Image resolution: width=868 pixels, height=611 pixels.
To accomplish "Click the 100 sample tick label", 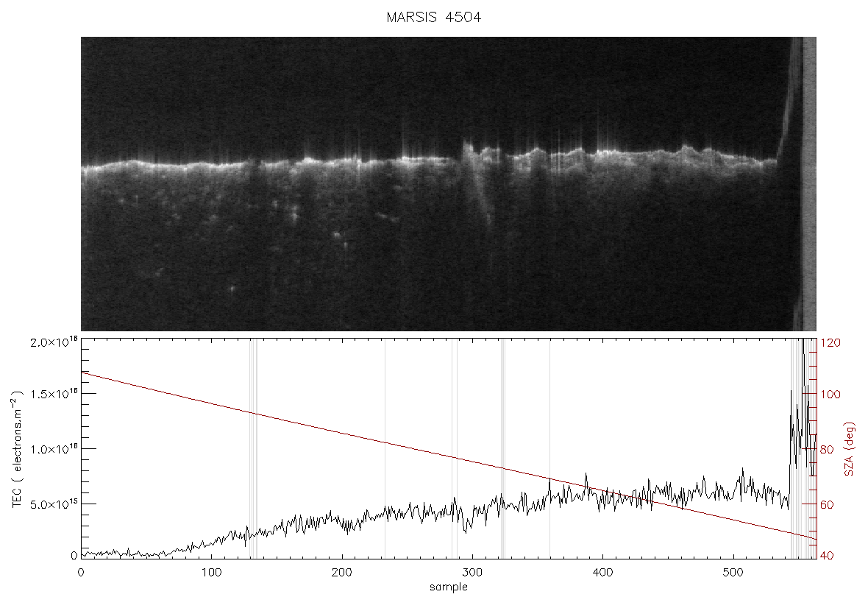I will point(211,572).
